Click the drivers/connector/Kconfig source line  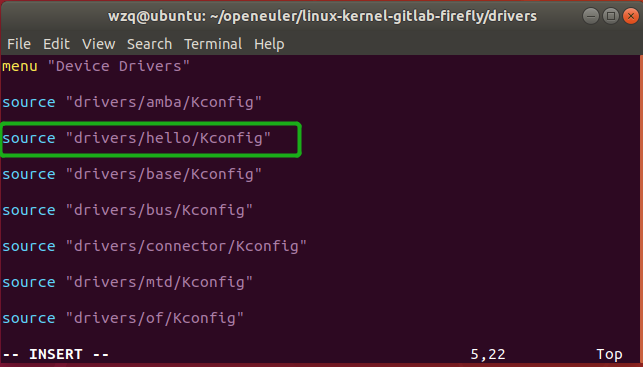[154, 246]
